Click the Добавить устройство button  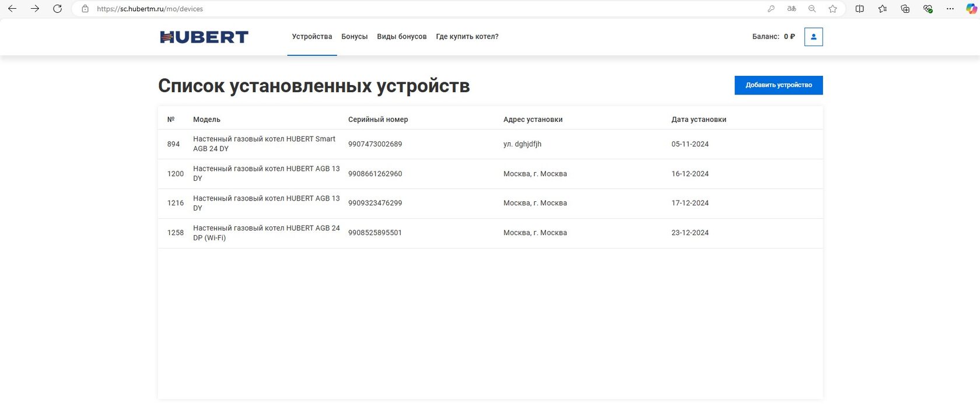tap(779, 85)
